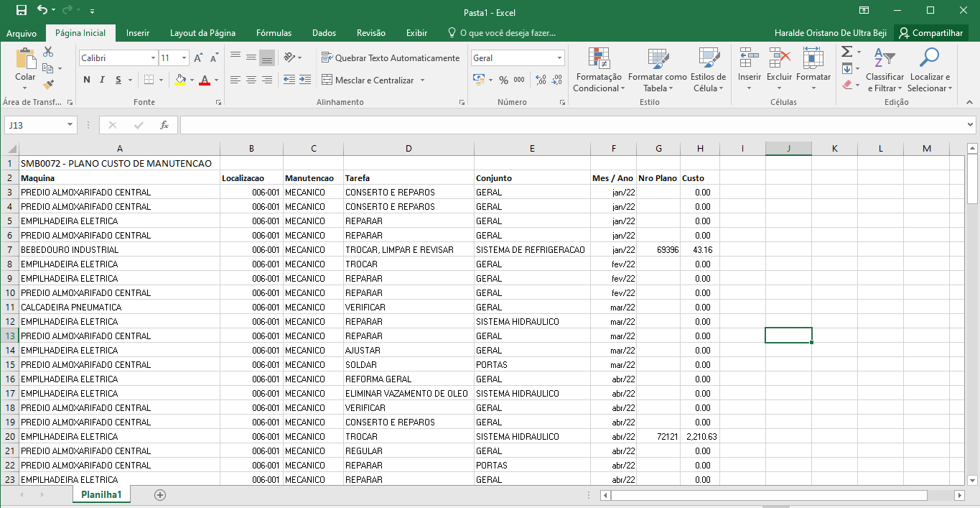Decrease decimal places
This screenshot has width=980, height=508.
[557, 80]
